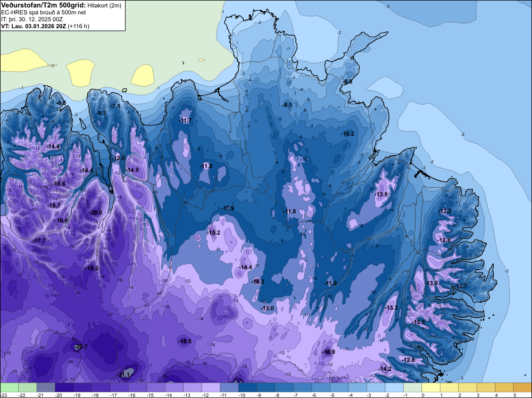Click the -10.2 temperature label
Image resolution: width=532 pixels, height=398 pixels.
coord(347,134)
